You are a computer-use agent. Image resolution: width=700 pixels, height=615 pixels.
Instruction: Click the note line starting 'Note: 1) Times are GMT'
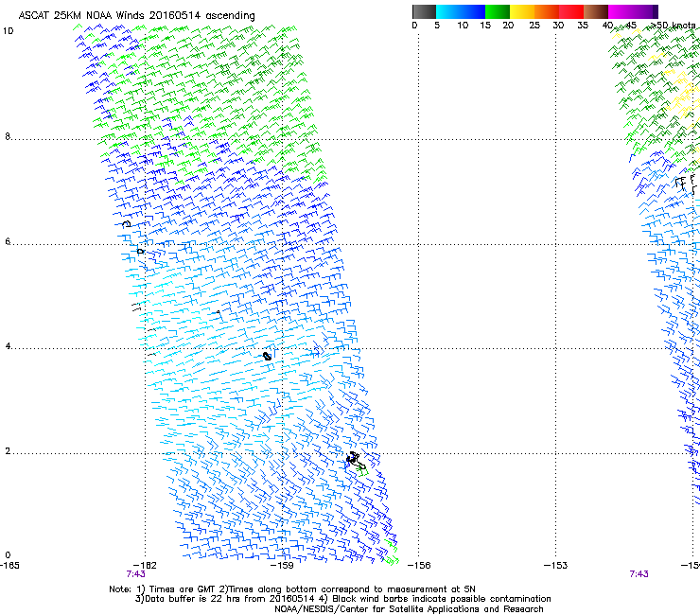coord(292,589)
